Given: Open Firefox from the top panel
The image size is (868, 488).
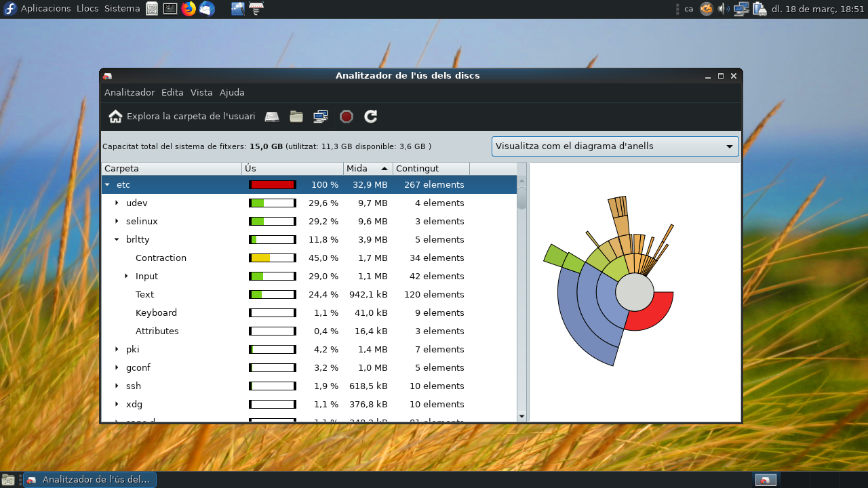Looking at the screenshot, I should click(189, 9).
